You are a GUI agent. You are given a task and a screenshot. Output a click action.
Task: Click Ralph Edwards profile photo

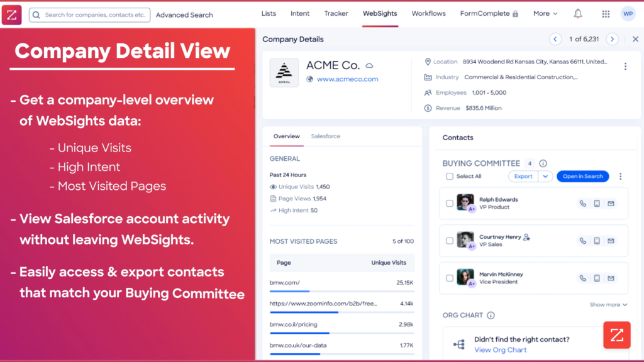pos(465,202)
